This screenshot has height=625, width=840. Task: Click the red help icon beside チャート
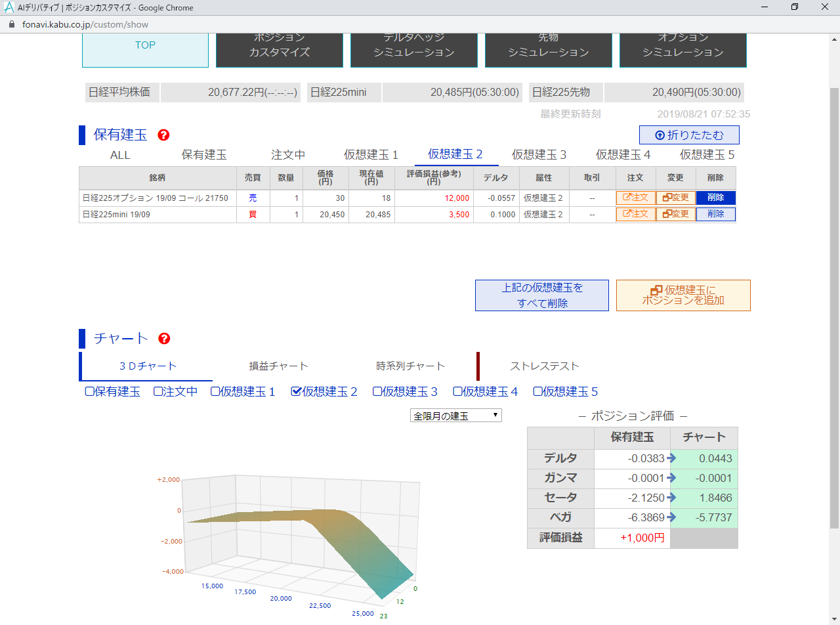point(164,339)
